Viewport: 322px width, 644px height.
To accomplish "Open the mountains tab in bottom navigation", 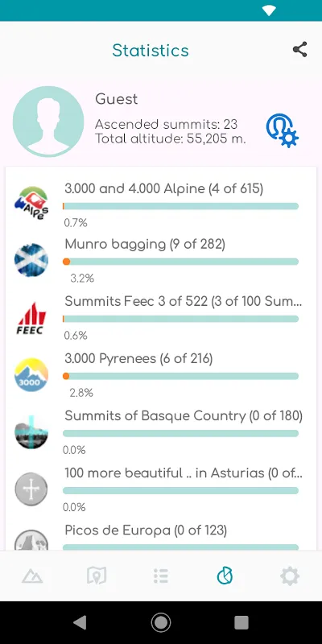I will 32,576.
